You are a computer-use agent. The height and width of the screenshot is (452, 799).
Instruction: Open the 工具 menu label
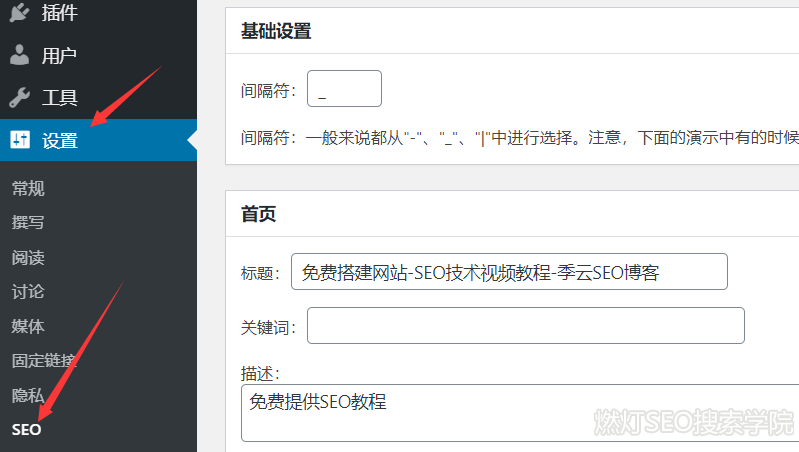[x=59, y=97]
